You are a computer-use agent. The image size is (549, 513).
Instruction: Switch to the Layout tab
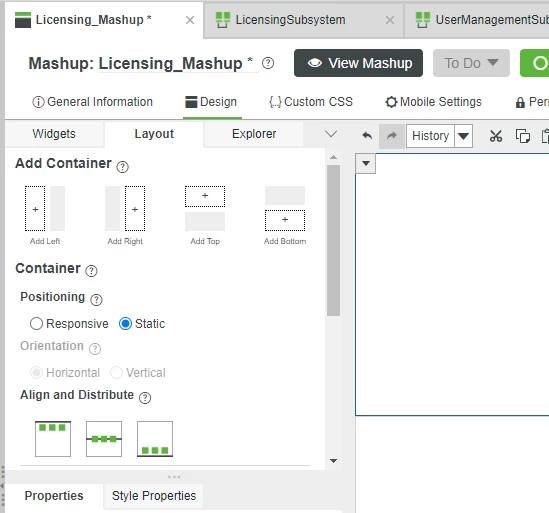click(x=154, y=134)
